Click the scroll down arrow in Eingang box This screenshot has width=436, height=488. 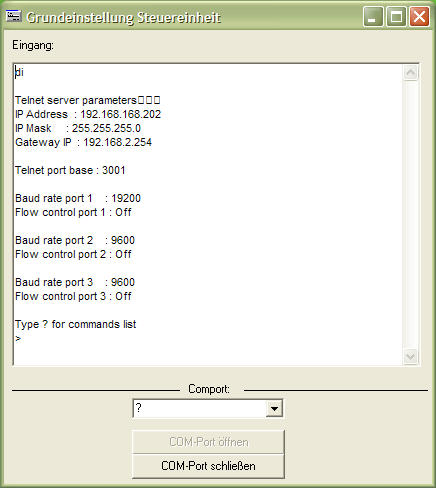411,357
